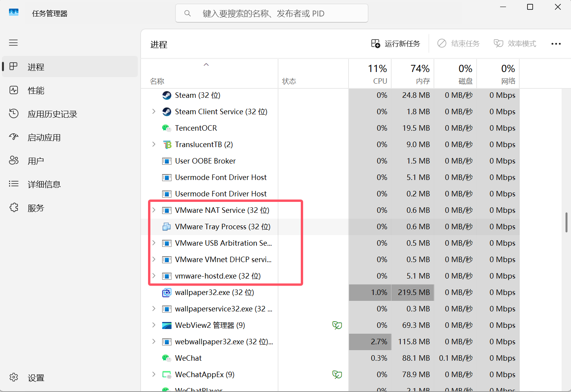
Task: Click the TranslucentTB process icon
Action: (x=167, y=145)
